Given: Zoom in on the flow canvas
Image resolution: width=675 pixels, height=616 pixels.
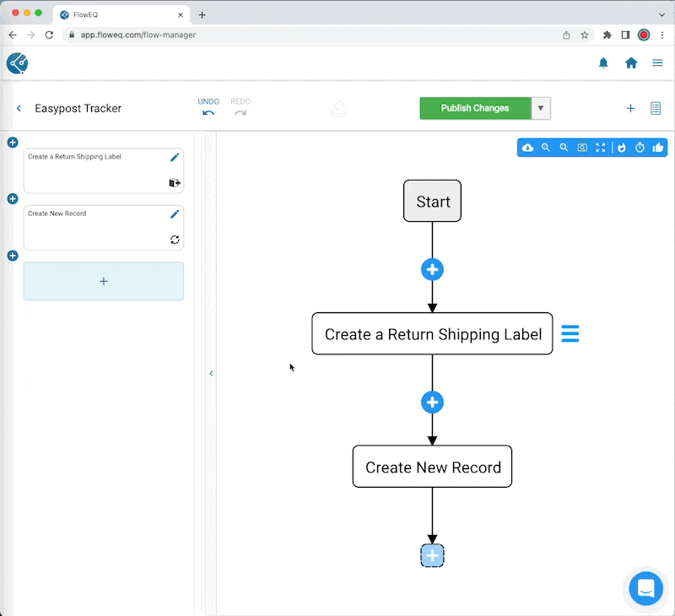Looking at the screenshot, I should 545,148.
